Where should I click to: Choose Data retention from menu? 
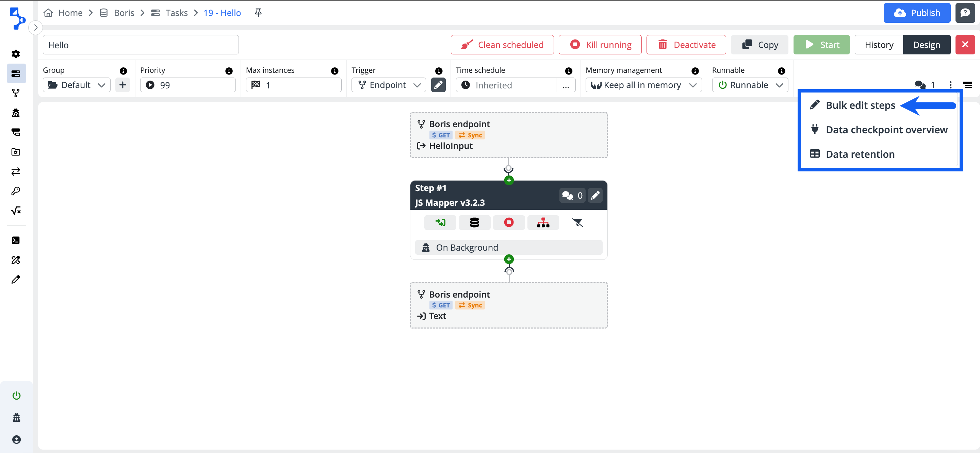pos(860,154)
